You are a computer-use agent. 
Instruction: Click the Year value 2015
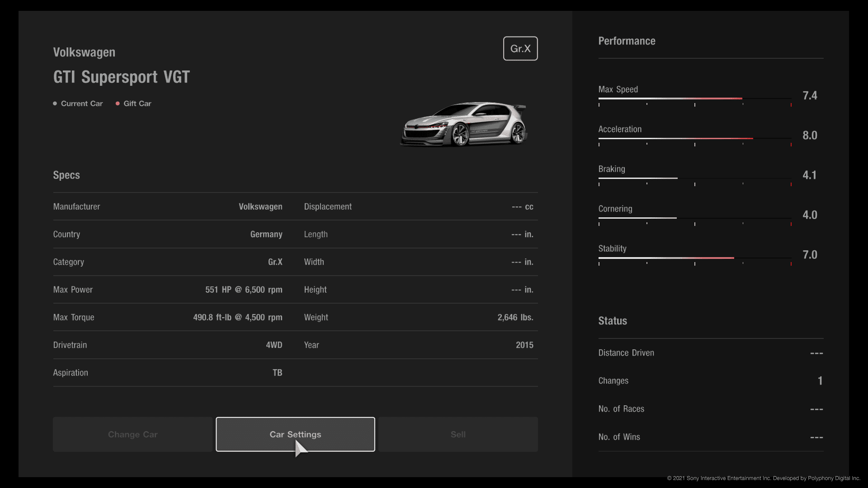coord(524,345)
